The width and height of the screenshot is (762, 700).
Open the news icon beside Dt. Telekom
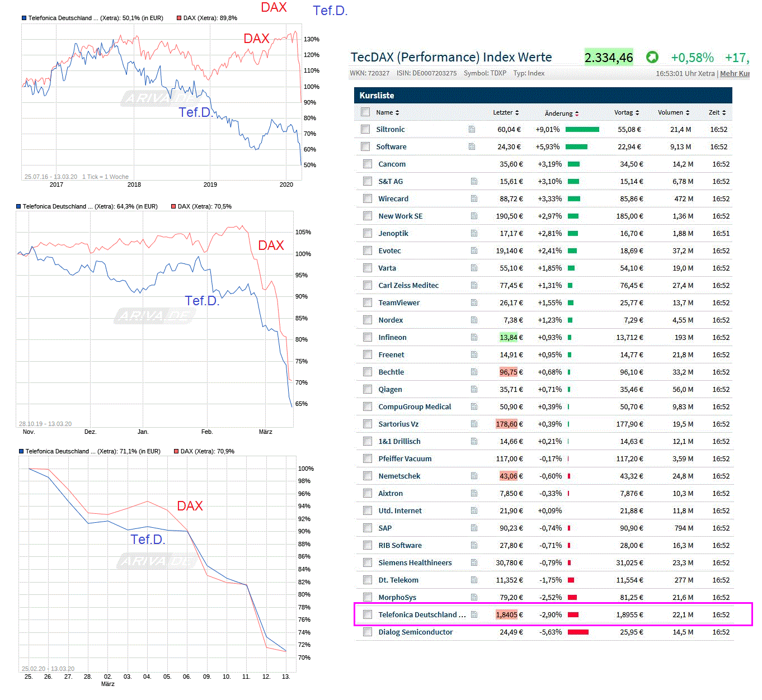[474, 580]
